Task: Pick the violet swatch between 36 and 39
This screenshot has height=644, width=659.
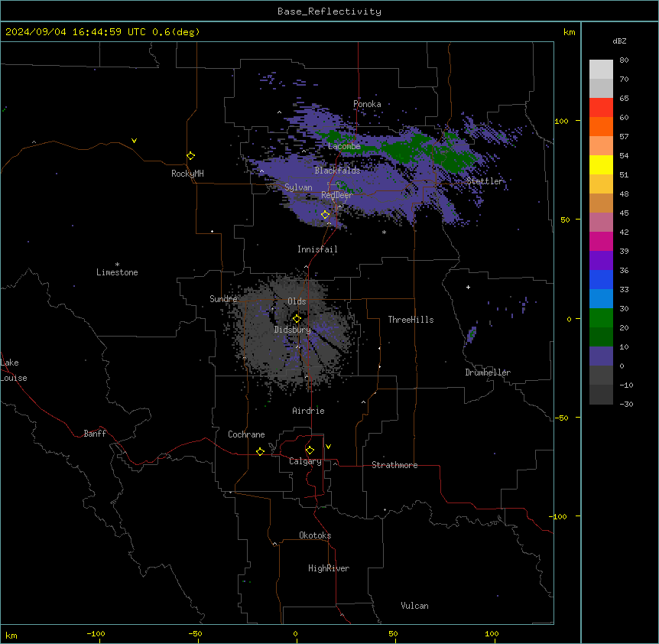Action: (x=601, y=261)
